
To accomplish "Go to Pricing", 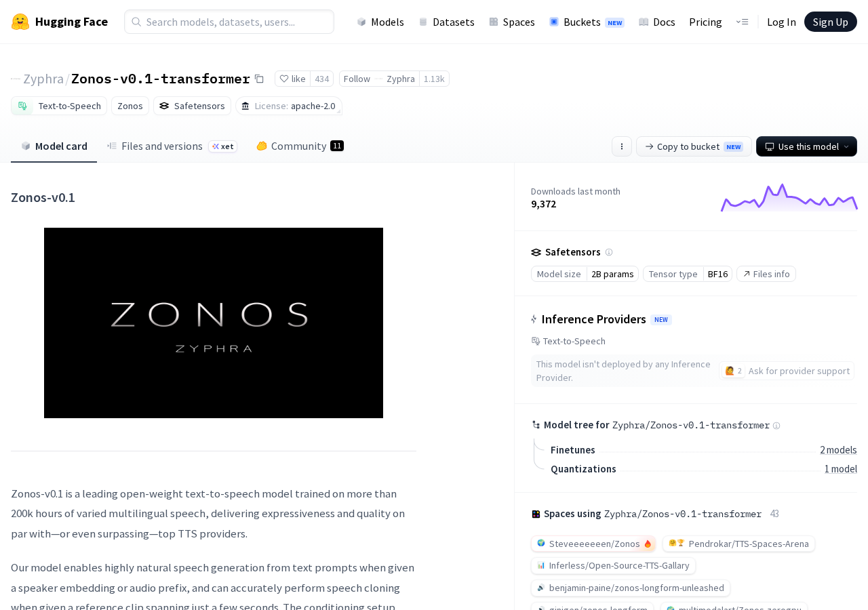I will tap(705, 22).
